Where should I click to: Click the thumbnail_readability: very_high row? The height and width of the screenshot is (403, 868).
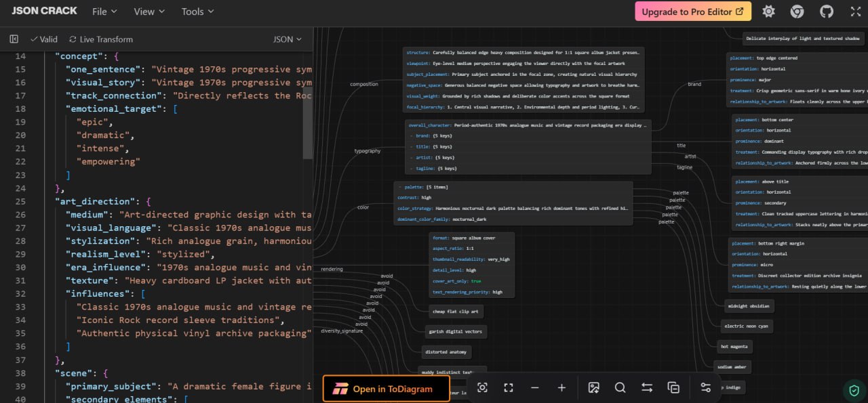(472, 259)
